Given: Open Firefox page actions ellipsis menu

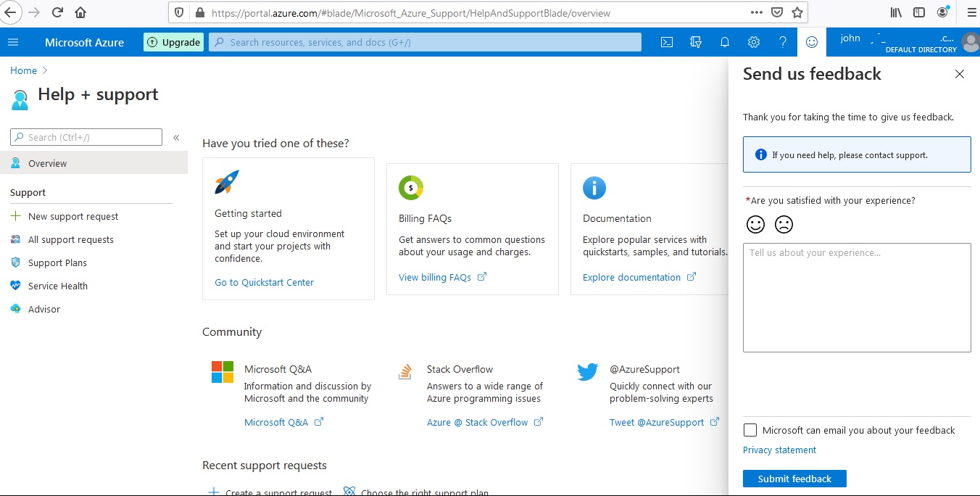Looking at the screenshot, I should pos(756,12).
